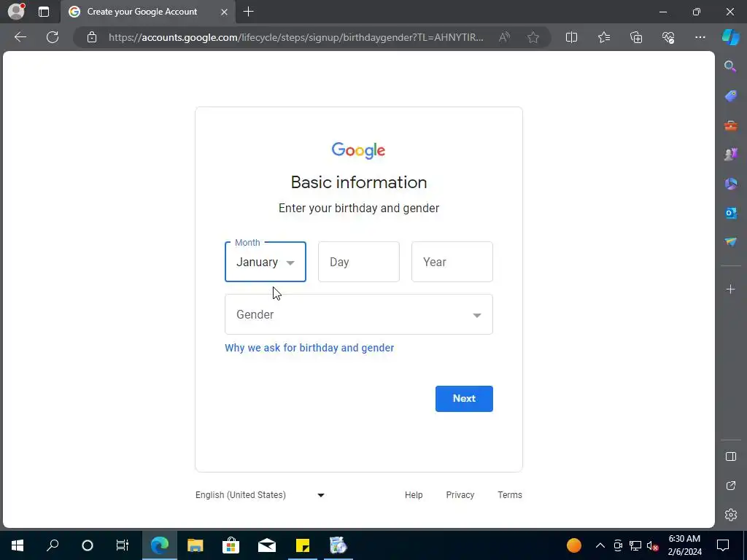Click the address bar URL
The height and width of the screenshot is (560, 747).
coord(295,37)
